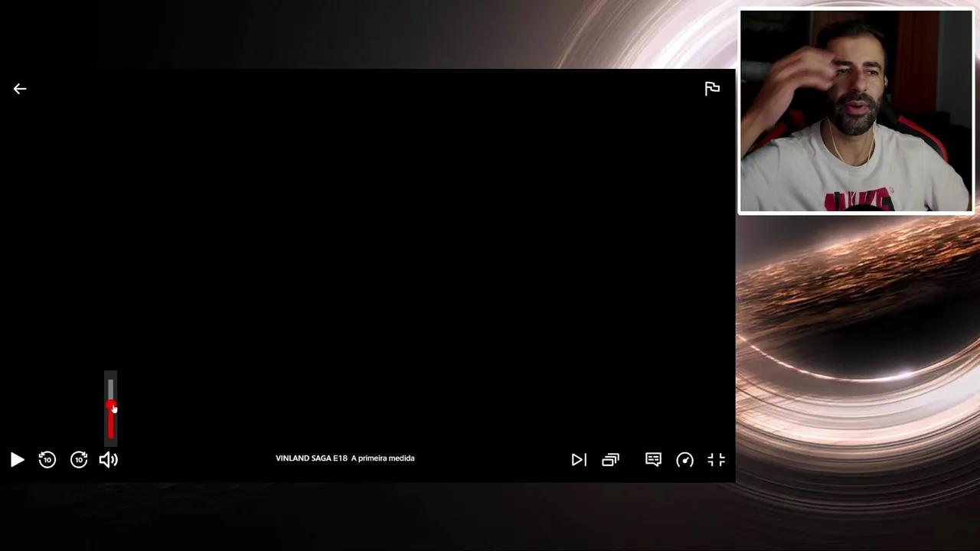
Task: Play the Vinland Saga episode
Action: (x=17, y=460)
